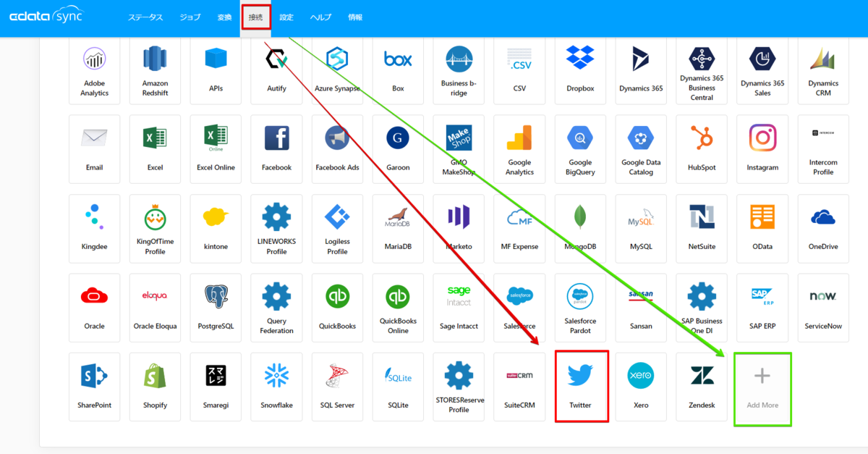Click the Add More connectors button

click(763, 387)
